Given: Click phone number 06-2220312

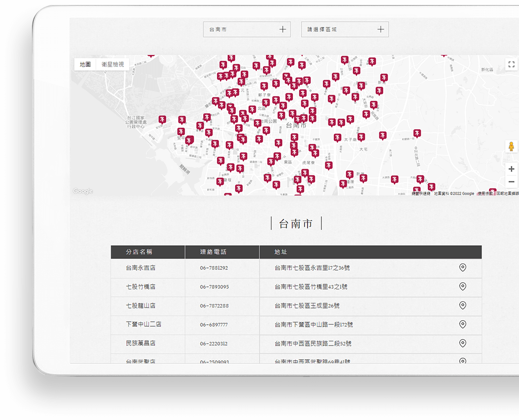Looking at the screenshot, I should point(213,343).
